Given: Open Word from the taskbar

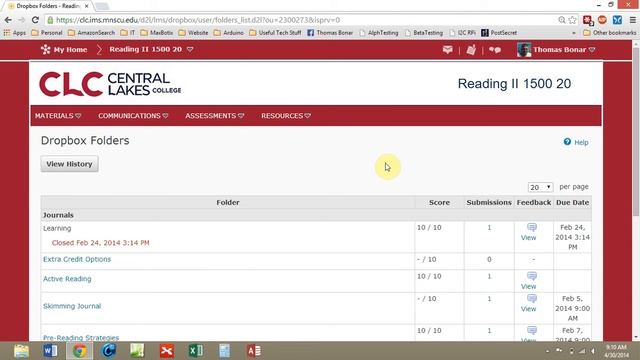Looking at the screenshot, I should [50, 351].
